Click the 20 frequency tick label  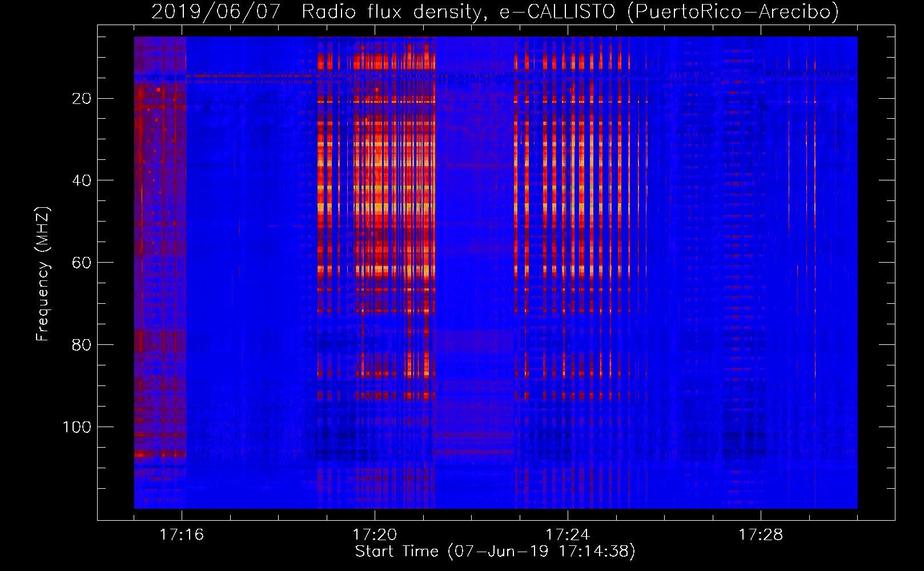click(82, 99)
